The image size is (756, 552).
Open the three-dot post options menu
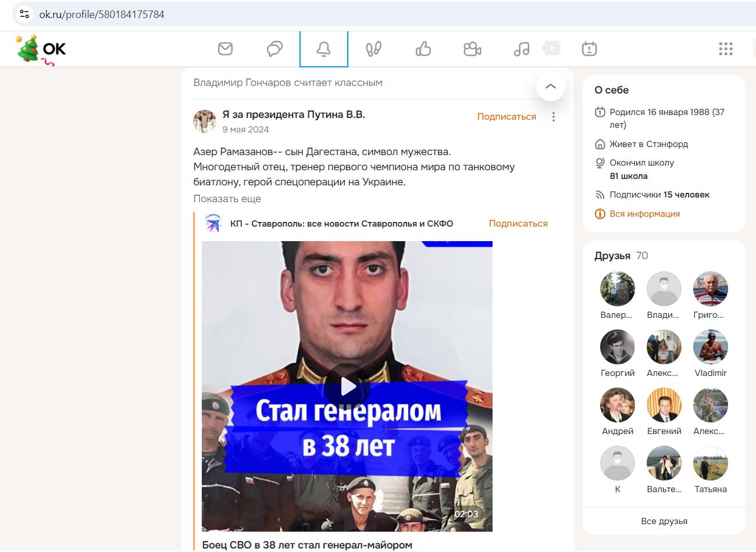pos(553,117)
